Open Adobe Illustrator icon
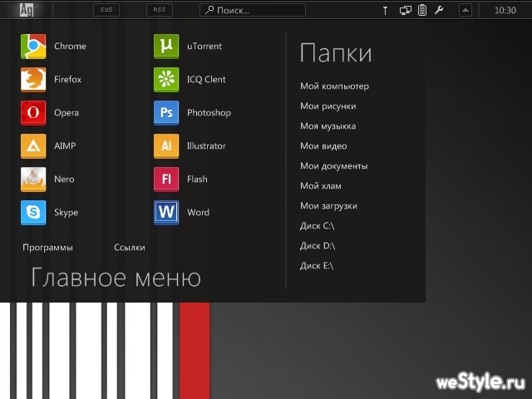This screenshot has height=399, width=532. (x=166, y=146)
